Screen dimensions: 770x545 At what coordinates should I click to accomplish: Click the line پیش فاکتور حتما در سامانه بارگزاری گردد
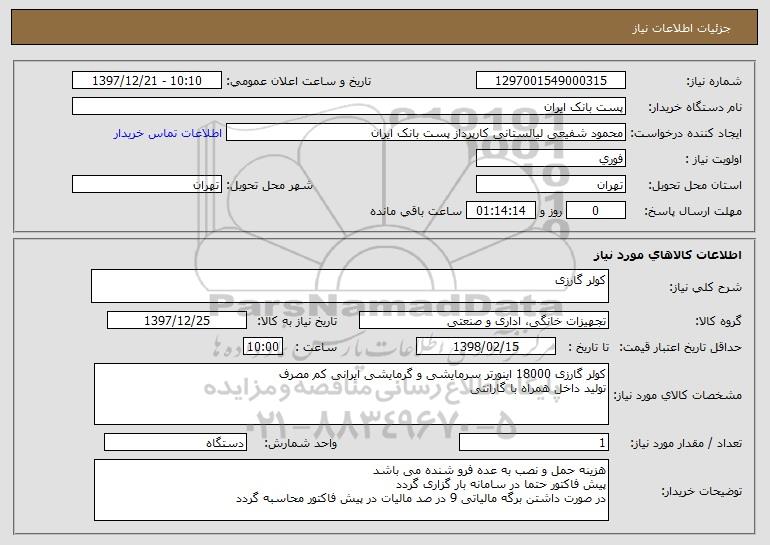point(501,484)
